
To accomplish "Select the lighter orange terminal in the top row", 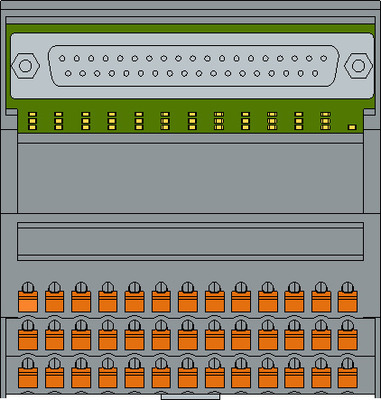I will coord(28,301).
